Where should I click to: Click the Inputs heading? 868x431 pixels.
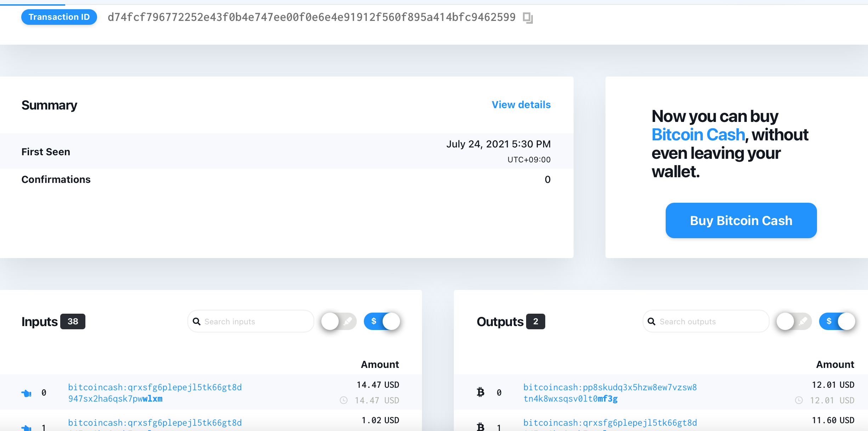(39, 322)
